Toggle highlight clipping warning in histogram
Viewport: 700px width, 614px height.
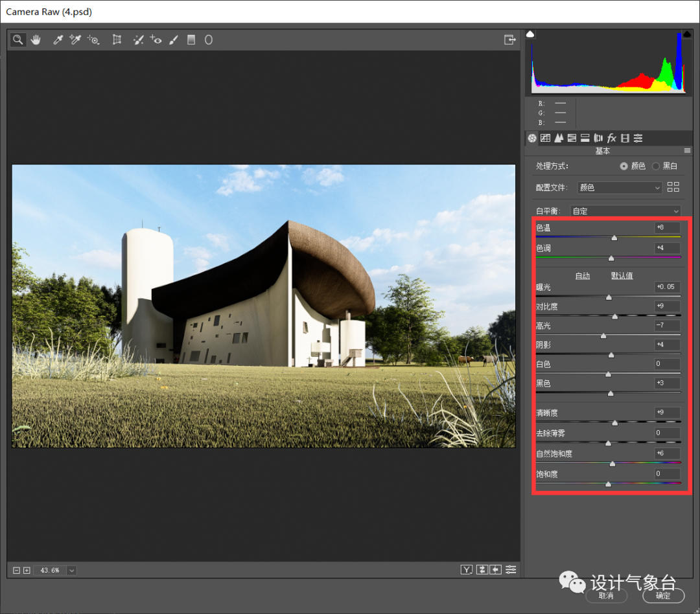tap(687, 34)
